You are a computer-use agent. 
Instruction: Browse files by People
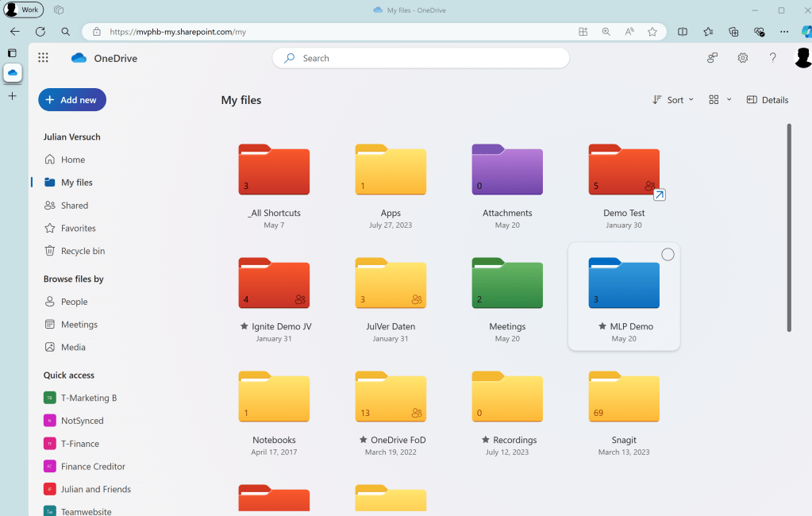72,302
